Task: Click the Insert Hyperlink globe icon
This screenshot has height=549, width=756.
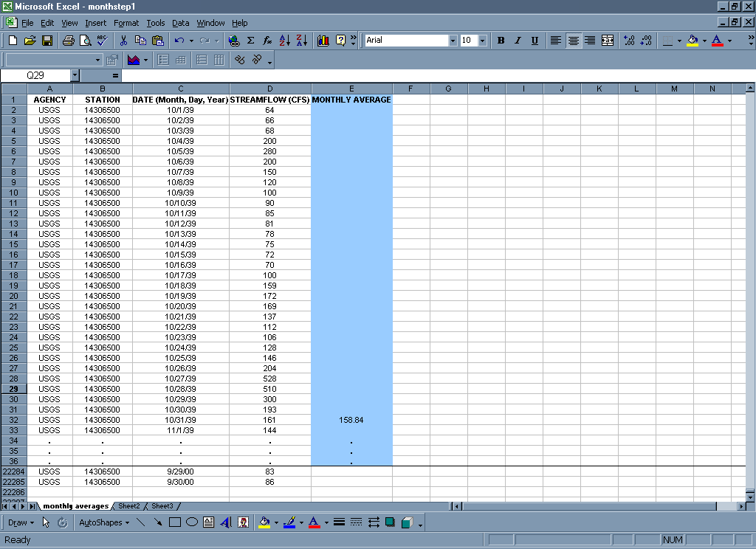Action: (233, 41)
